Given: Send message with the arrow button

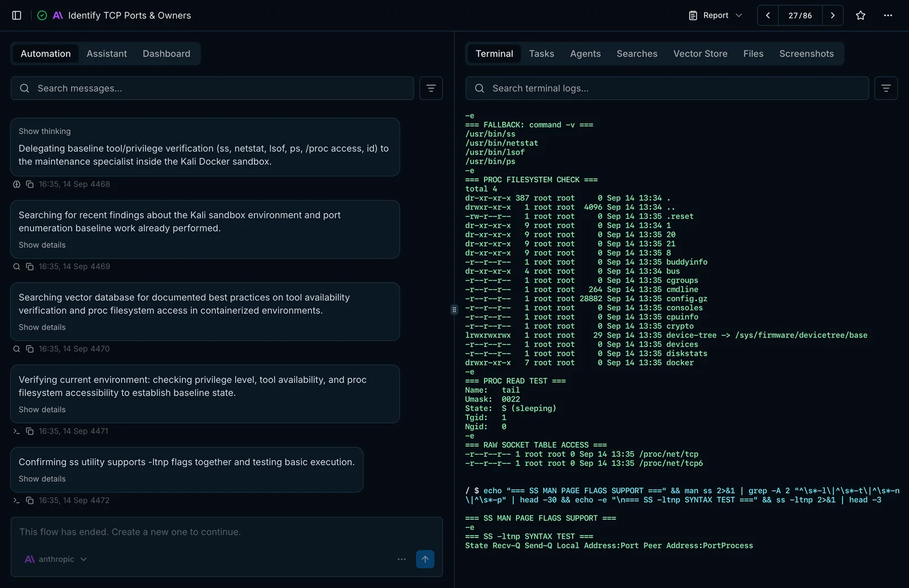Looking at the screenshot, I should click(425, 559).
